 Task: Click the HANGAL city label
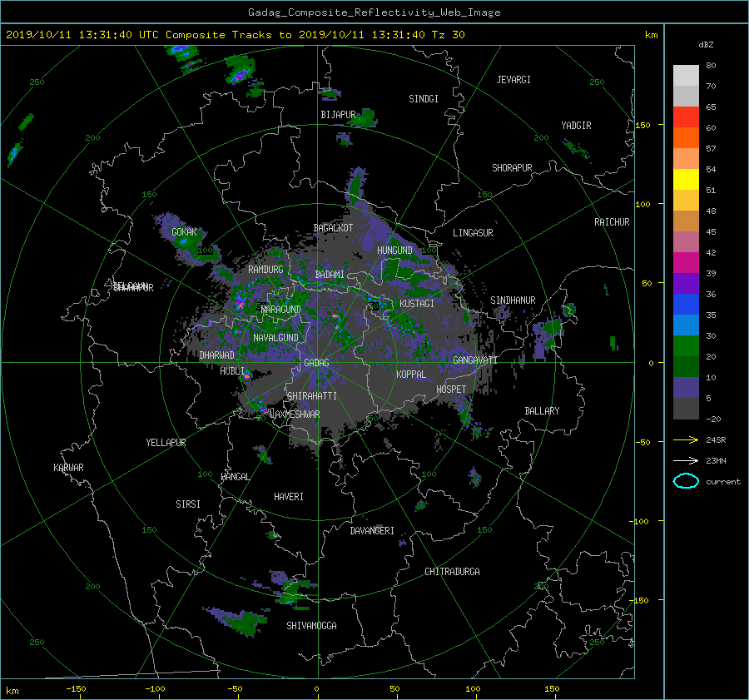pyautogui.click(x=236, y=476)
